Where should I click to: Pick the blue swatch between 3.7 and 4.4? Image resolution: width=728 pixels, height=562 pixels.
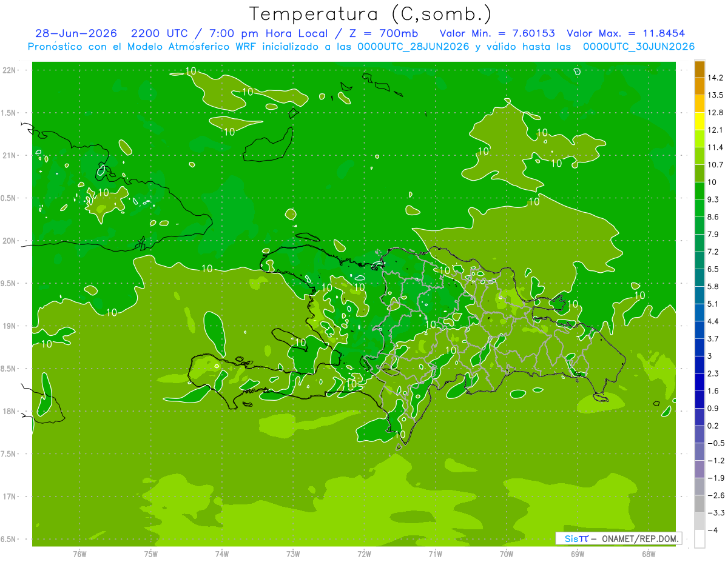pos(699,330)
